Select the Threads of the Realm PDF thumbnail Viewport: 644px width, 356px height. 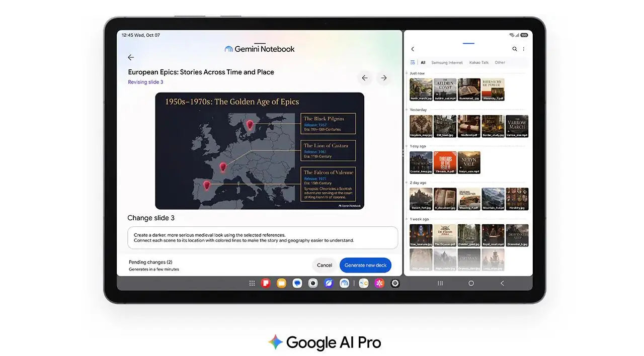pyautogui.click(x=445, y=162)
